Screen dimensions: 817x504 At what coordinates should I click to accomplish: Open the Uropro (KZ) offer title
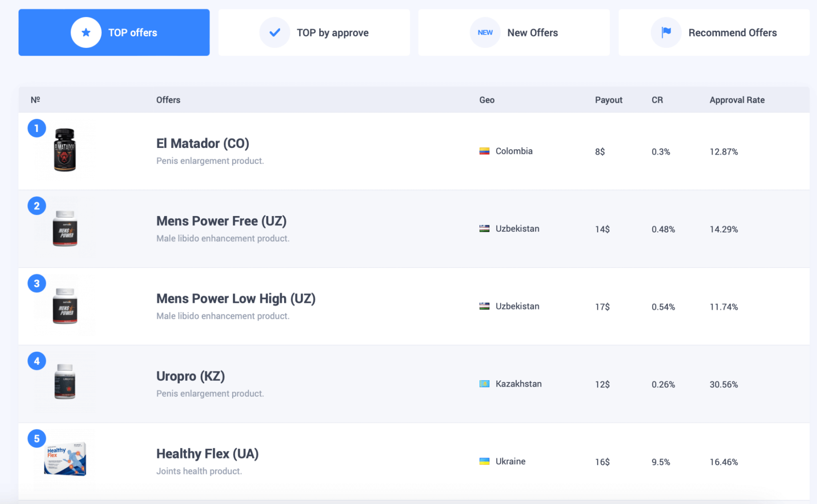tap(190, 376)
